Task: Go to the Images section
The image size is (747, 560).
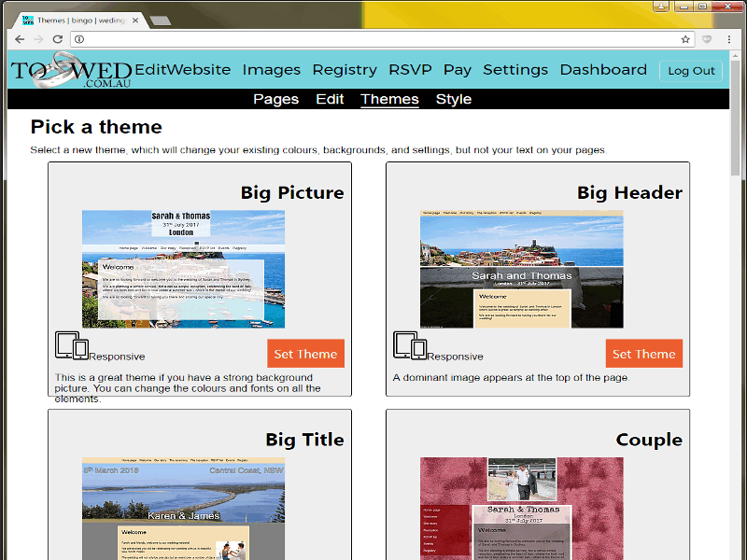Action: pyautogui.click(x=272, y=69)
